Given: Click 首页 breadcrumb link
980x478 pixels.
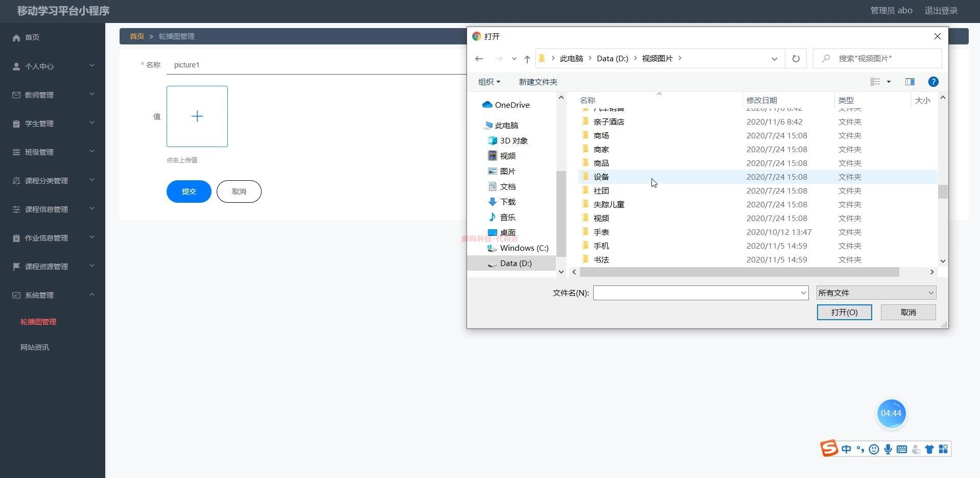Looking at the screenshot, I should pyautogui.click(x=136, y=36).
